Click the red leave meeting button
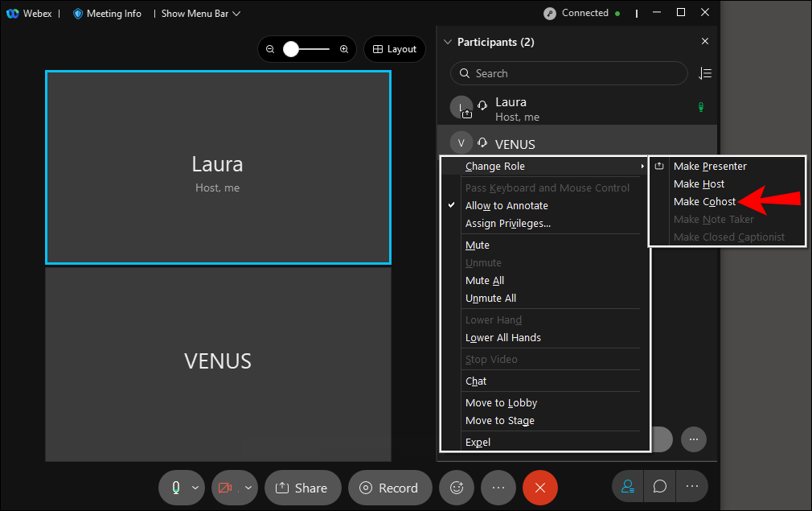Screen dimensions: 812x511 (x=540, y=488)
